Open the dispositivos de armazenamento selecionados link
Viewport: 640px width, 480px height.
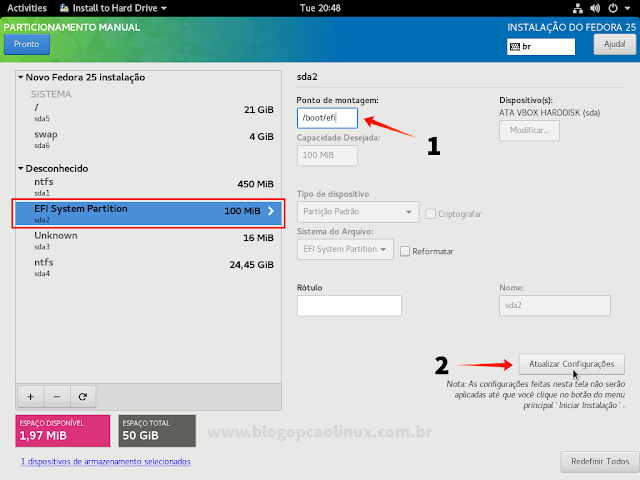[106, 462]
